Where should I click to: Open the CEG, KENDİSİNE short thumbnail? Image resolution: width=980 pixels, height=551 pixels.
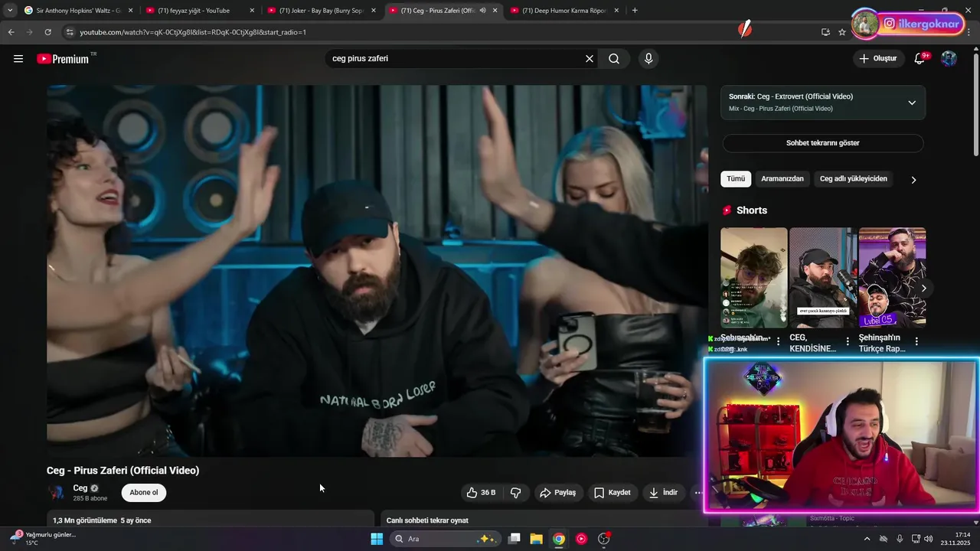823,278
